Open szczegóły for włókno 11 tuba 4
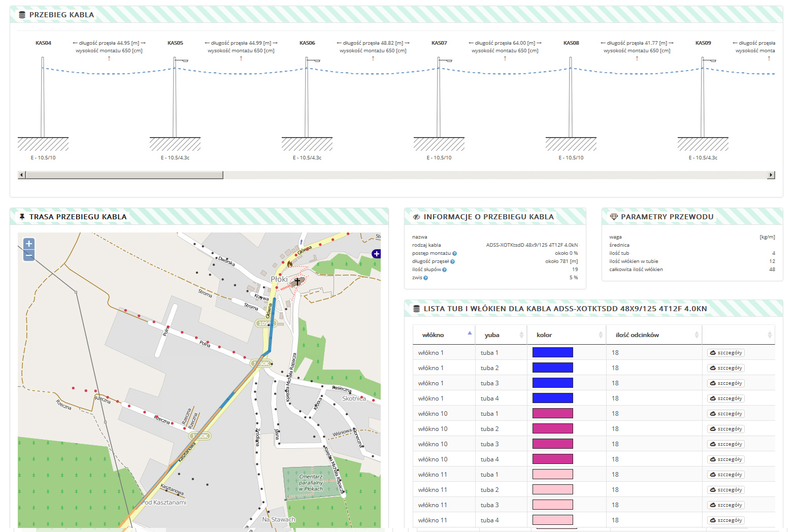This screenshot has height=532, width=798. tap(726, 520)
